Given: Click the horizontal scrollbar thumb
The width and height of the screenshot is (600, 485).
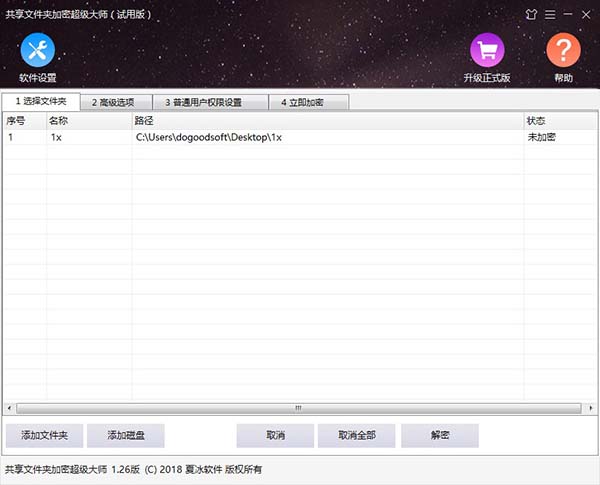Looking at the screenshot, I should (297, 408).
